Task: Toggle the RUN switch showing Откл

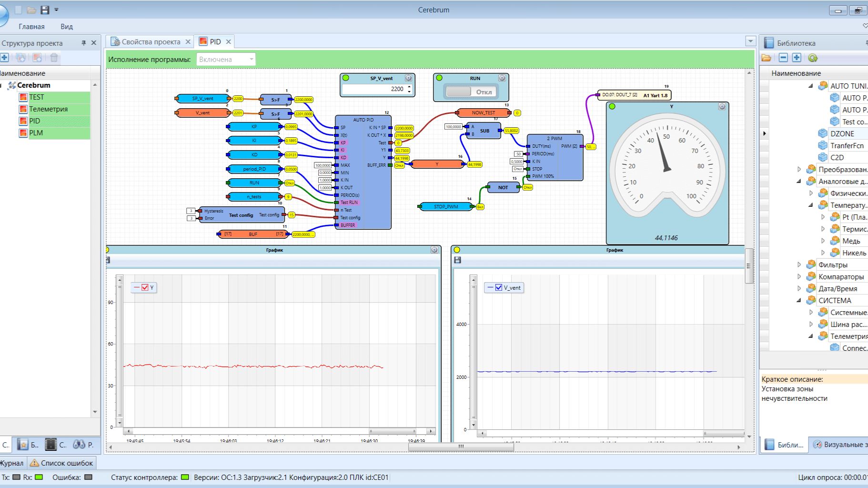Action: (471, 91)
